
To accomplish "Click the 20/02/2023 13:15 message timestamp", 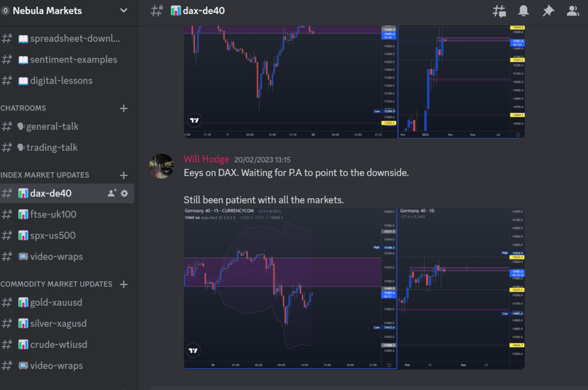I will [x=262, y=160].
